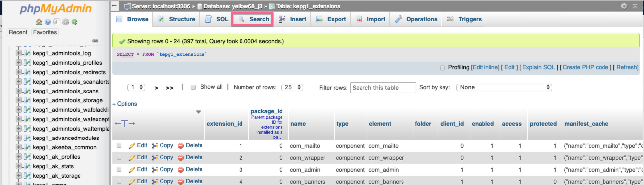Sort by extension_id column header
Viewport: 644px width, 185px height.
coord(224,124)
